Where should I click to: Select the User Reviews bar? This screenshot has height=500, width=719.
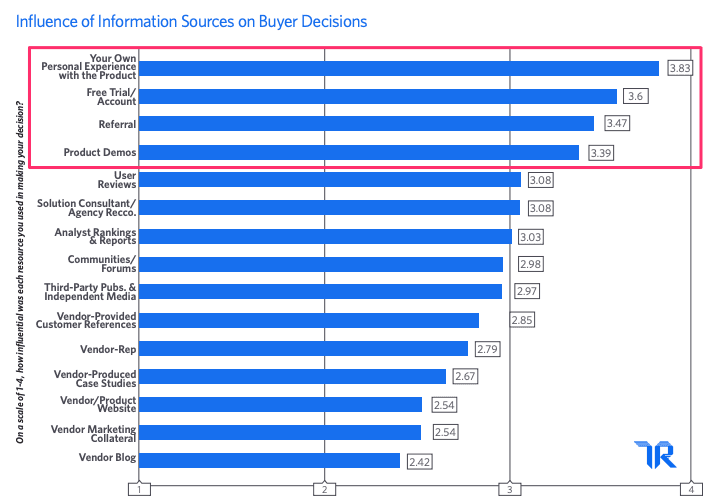tap(329, 180)
